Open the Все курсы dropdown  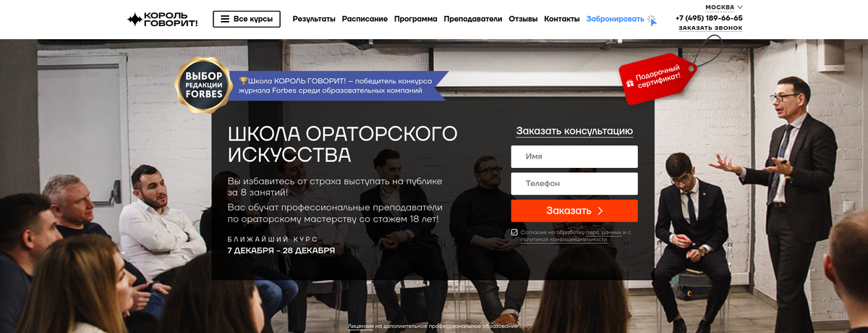click(247, 19)
